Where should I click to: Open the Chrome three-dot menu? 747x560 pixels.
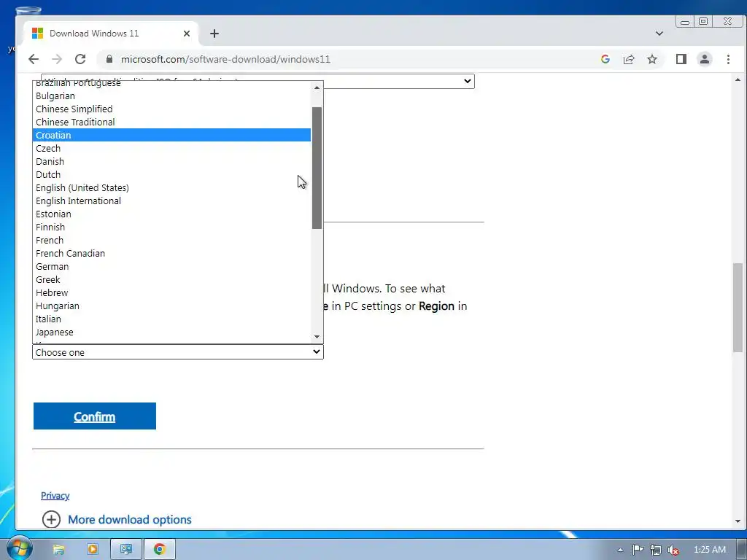click(728, 59)
